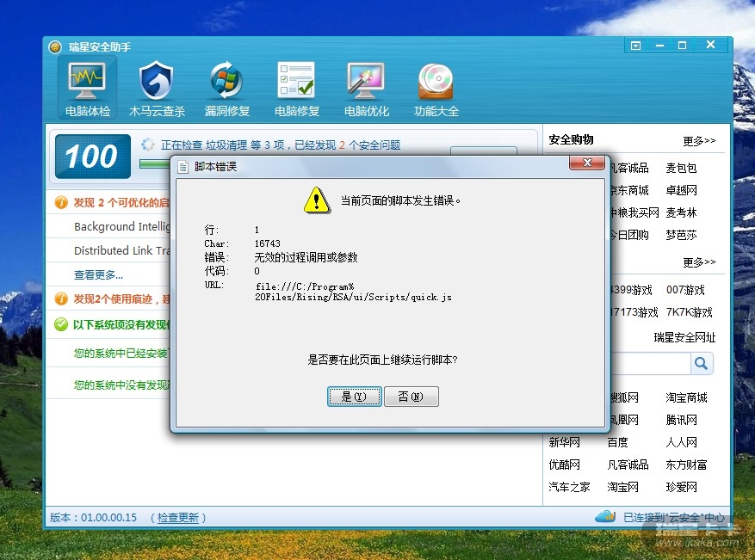755x560 pixels.
Task: Select the 电脑修复 checklist icon
Action: [297, 88]
